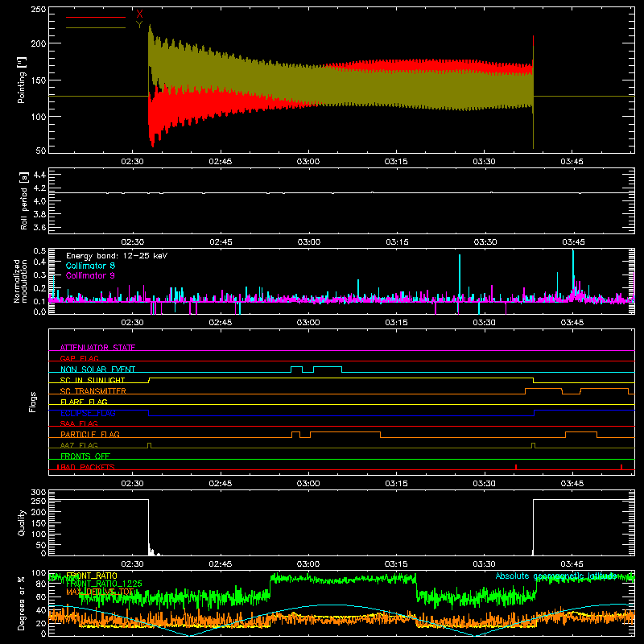Click the ECLIPSE_FLAG label
Viewport: 644px width, 644px height.
[88, 413]
